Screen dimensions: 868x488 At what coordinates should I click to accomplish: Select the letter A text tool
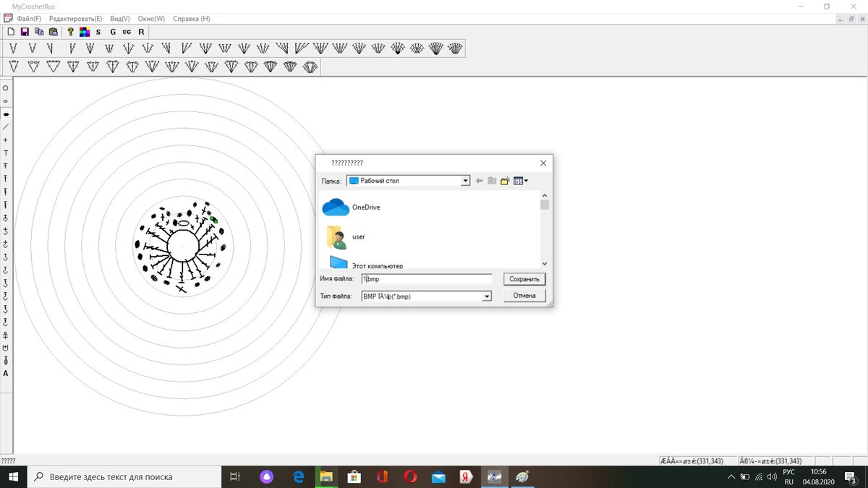click(x=6, y=374)
